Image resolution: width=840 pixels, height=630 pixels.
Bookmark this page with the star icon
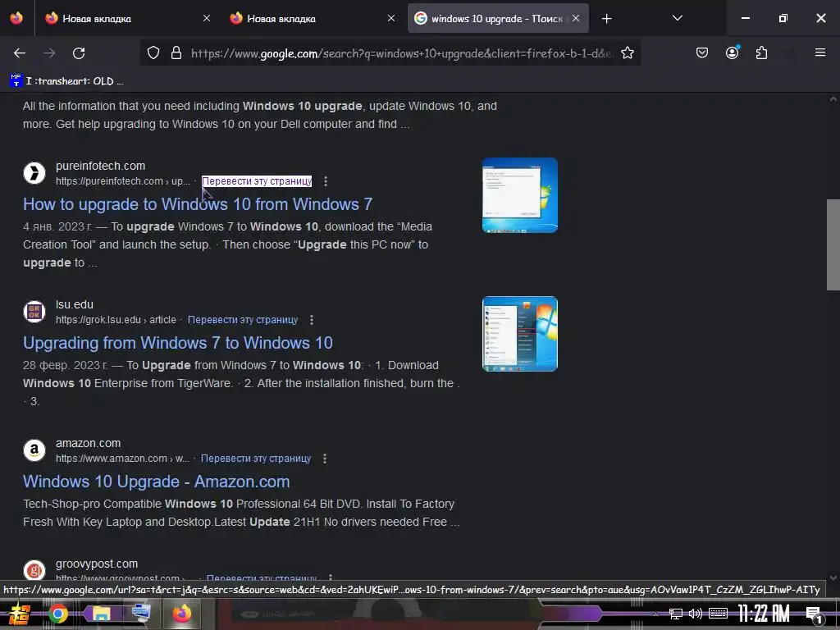coord(628,53)
